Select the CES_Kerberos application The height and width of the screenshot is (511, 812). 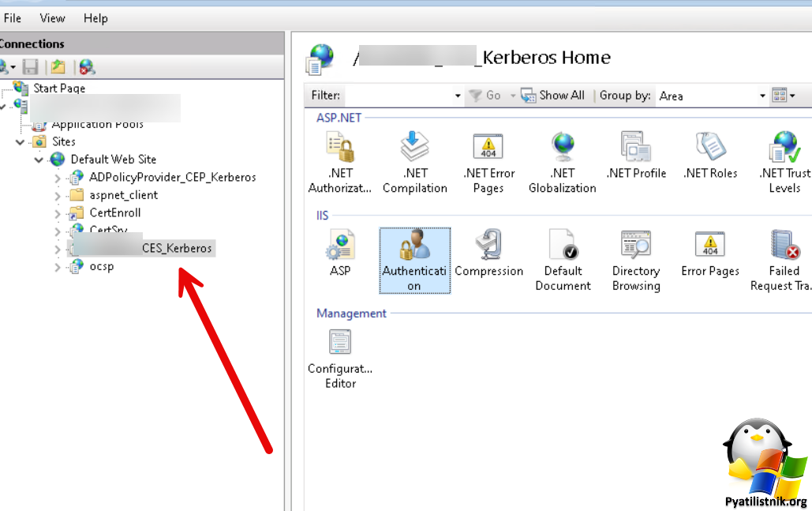(141, 248)
